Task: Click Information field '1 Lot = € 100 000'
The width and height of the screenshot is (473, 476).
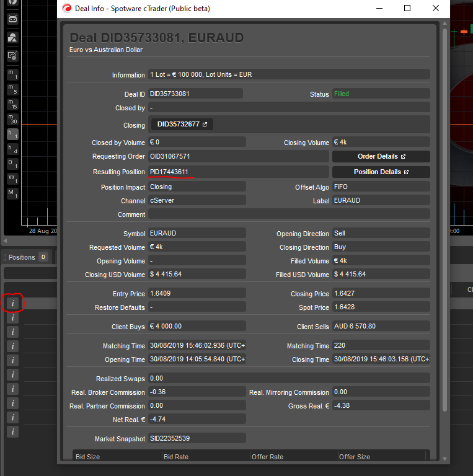Action: click(289, 74)
